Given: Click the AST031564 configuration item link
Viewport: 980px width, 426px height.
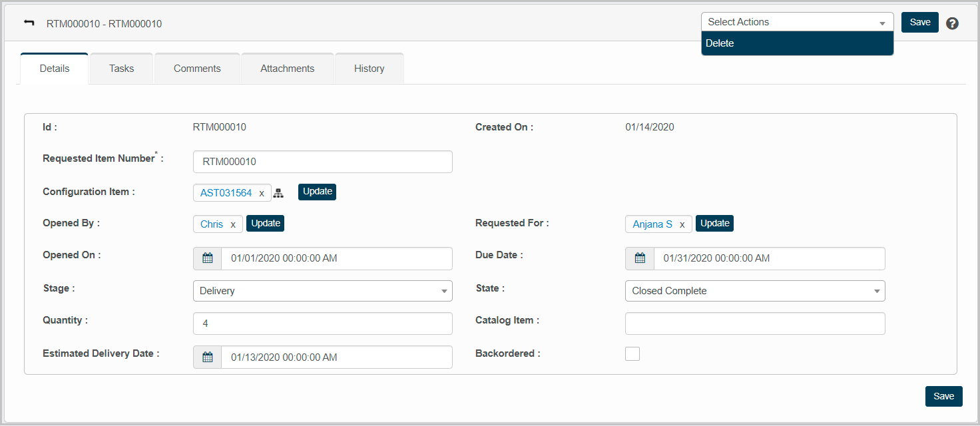Looking at the screenshot, I should [226, 193].
